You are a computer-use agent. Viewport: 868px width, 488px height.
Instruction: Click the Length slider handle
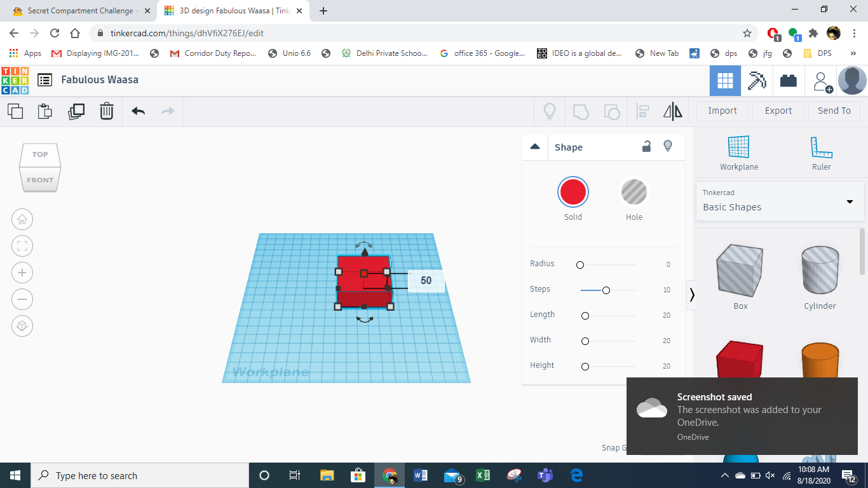tap(585, 315)
